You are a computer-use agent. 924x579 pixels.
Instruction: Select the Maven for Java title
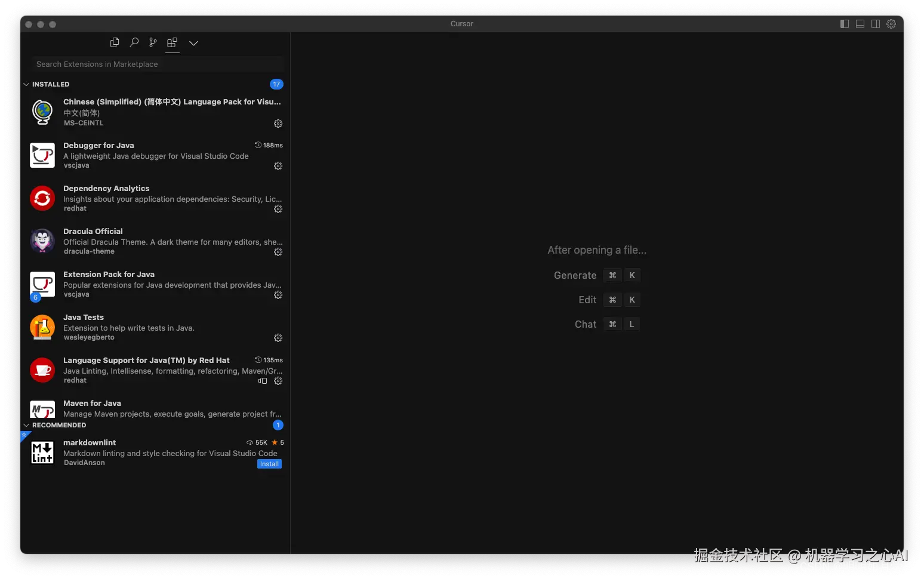pos(92,403)
